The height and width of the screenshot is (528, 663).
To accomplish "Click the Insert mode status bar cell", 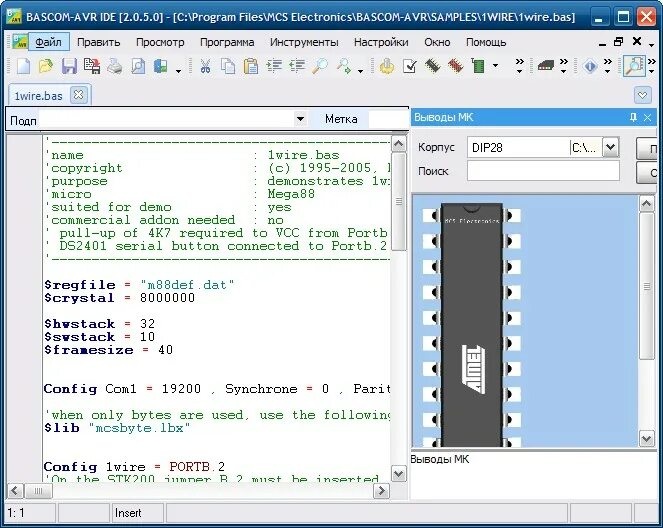I will coord(138,513).
